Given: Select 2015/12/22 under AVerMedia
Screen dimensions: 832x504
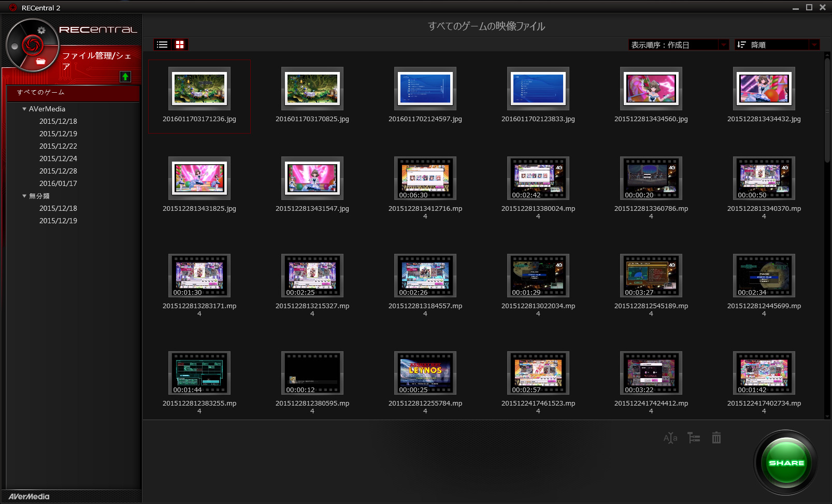Looking at the screenshot, I should coord(58,146).
